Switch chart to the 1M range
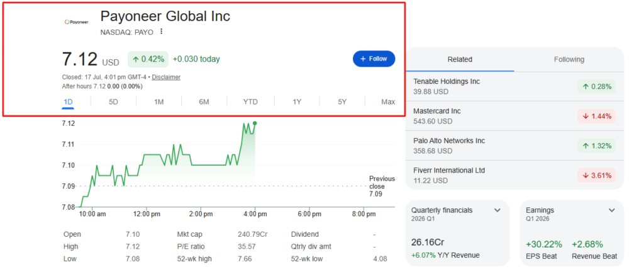Image resolution: width=644 pixels, height=274 pixels. point(159,102)
